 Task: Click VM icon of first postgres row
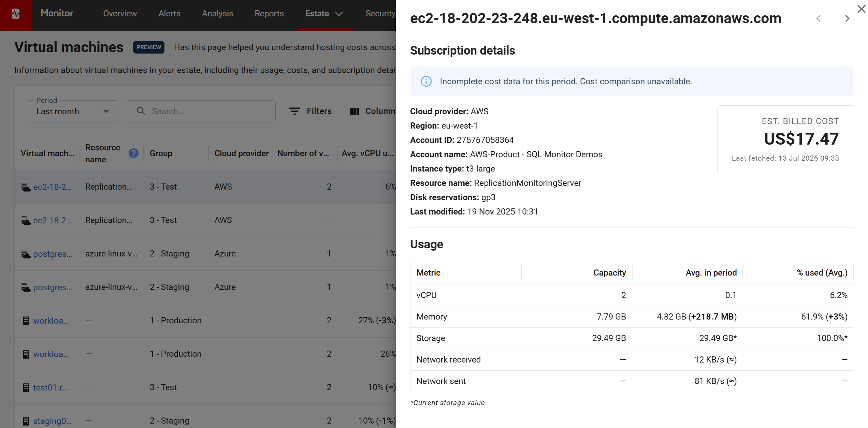(x=26, y=254)
